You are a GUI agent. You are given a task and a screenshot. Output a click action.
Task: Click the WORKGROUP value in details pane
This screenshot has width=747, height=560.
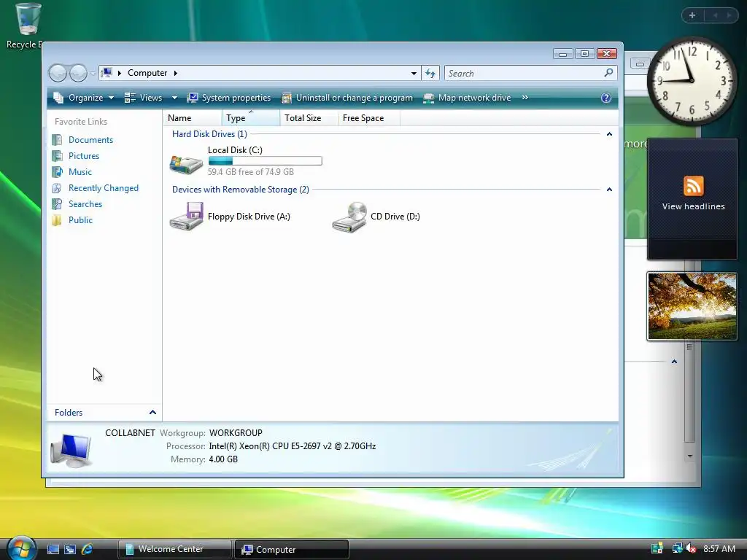coord(236,433)
